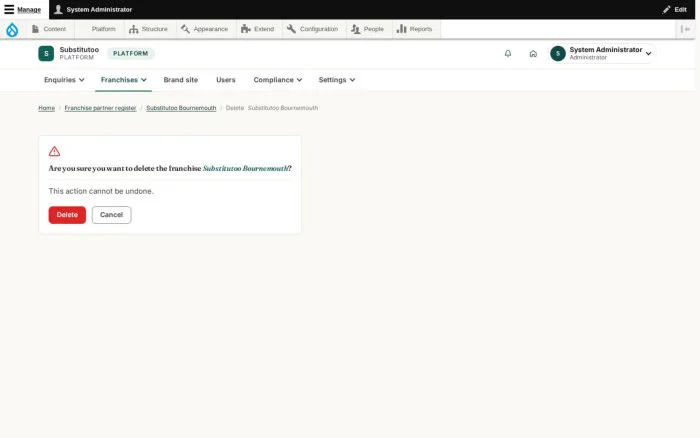Expand the System Administrator account dropdown

click(x=603, y=54)
